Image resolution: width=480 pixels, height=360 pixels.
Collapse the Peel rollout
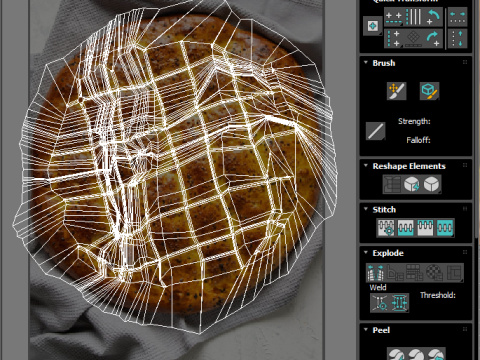pyautogui.click(x=366, y=329)
